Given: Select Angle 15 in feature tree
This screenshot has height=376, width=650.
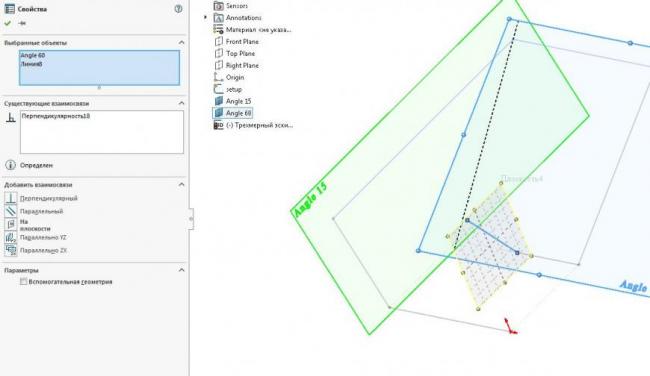Looking at the screenshot, I should [x=238, y=101].
